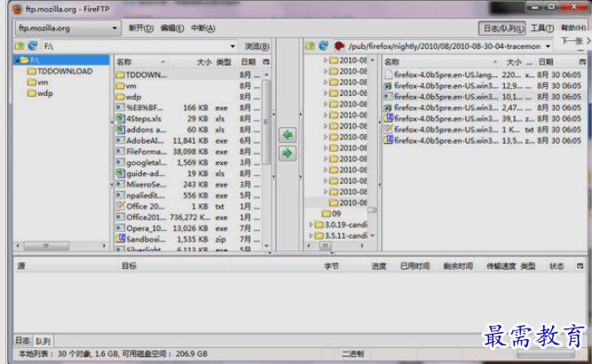
Task: Click the remote path input field
Action: 445,46
